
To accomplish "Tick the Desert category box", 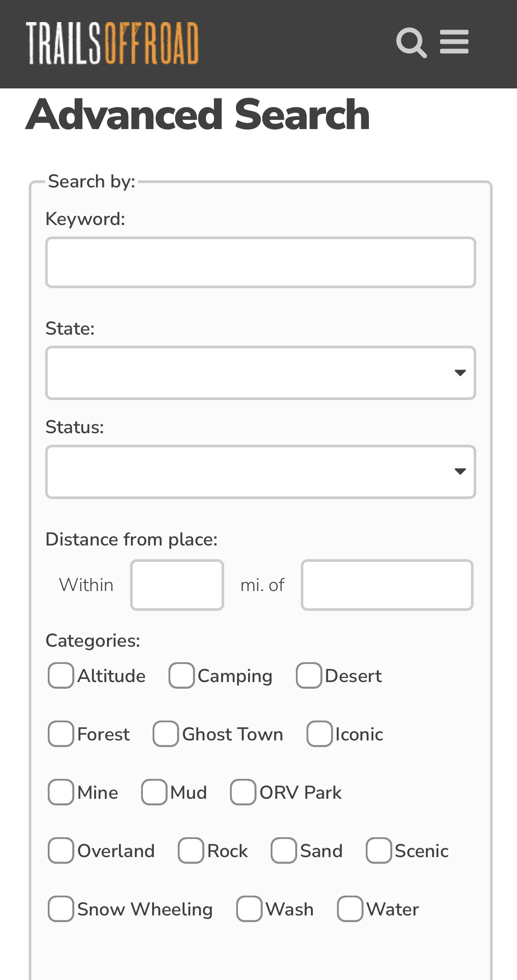I will 309,675.
